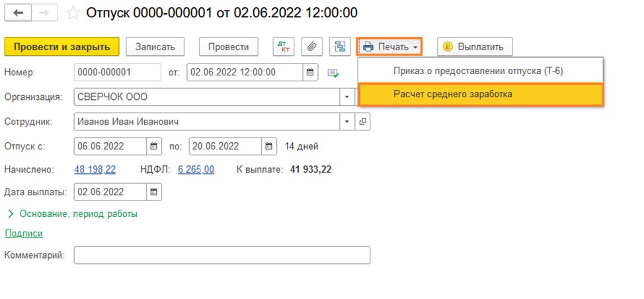Click the Сотрудник field Иванов Иван Иванович

click(207, 122)
